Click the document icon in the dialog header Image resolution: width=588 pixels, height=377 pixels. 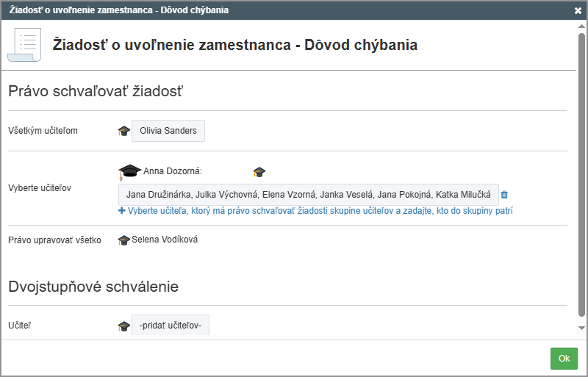tap(25, 45)
